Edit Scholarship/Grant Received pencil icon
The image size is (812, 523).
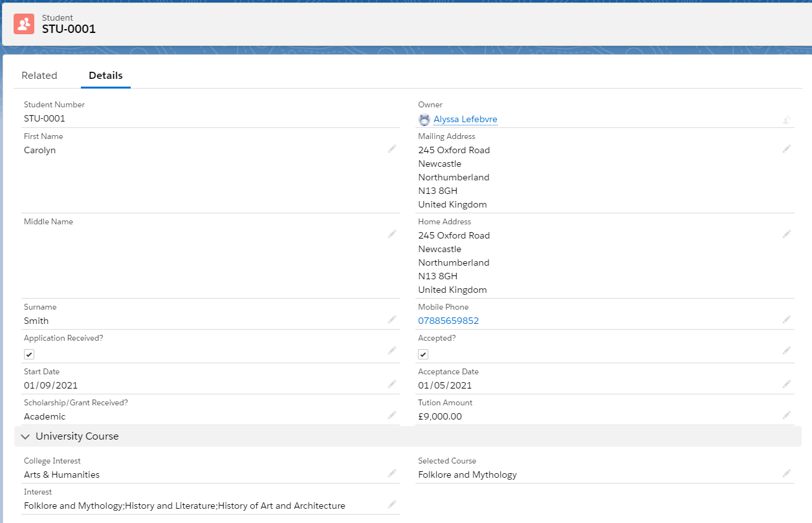tap(392, 415)
